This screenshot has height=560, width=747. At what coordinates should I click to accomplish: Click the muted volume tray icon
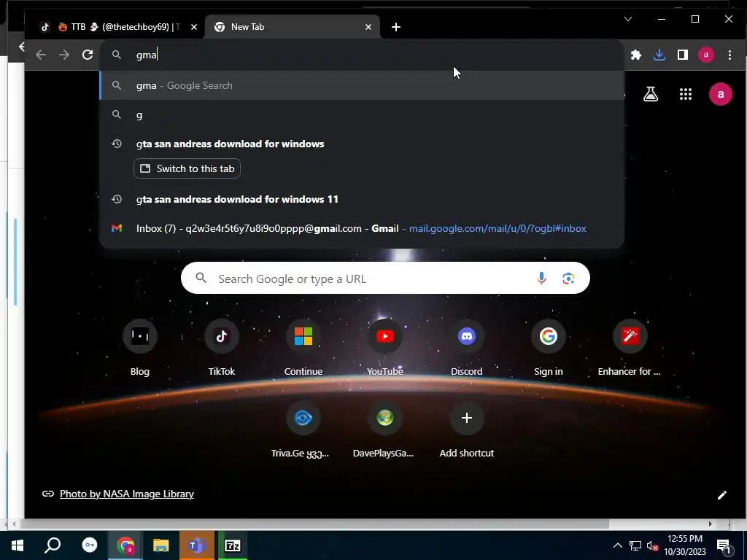(x=651, y=545)
